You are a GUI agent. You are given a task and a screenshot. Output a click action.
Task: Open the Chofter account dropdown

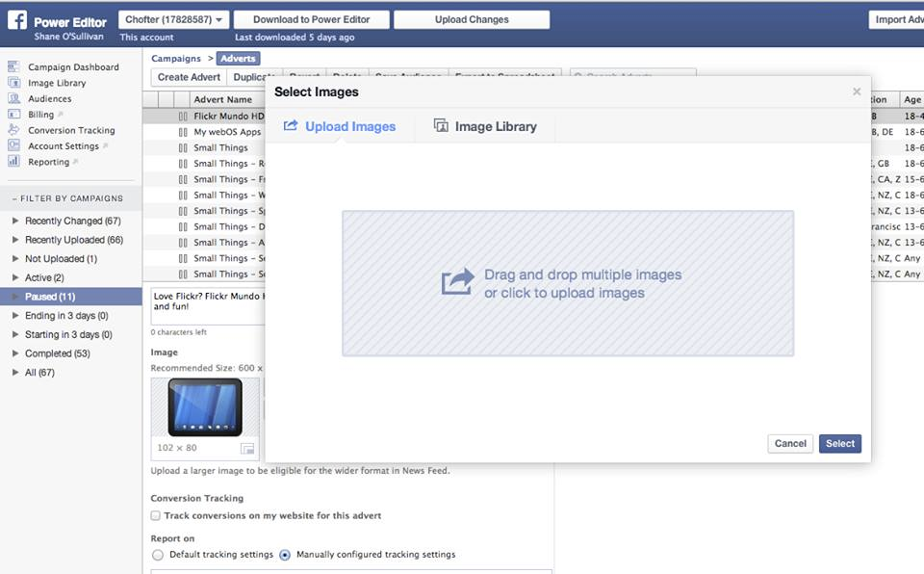tap(173, 19)
